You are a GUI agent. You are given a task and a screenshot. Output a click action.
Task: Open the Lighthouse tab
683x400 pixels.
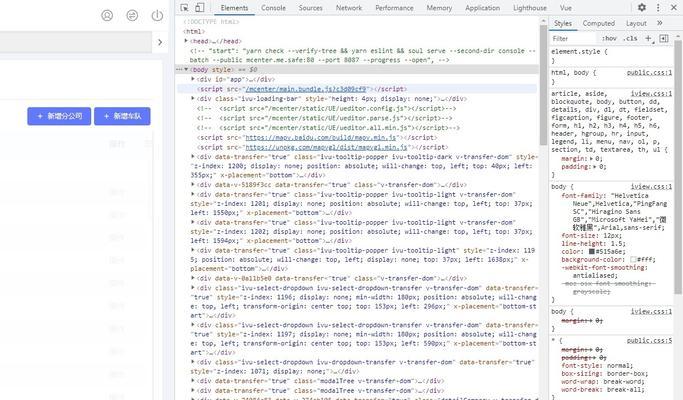click(530, 8)
